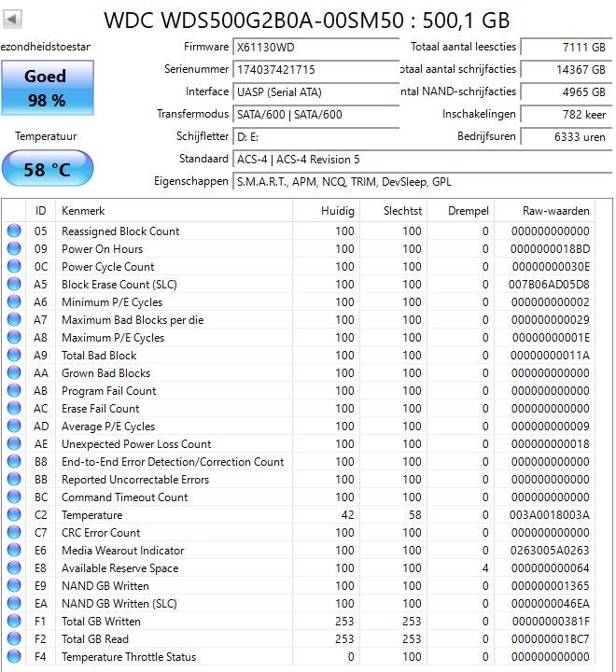This screenshot has height=672, width=616.
Task: Click status icon for Grown Bad Blocks
Action: coord(14,372)
